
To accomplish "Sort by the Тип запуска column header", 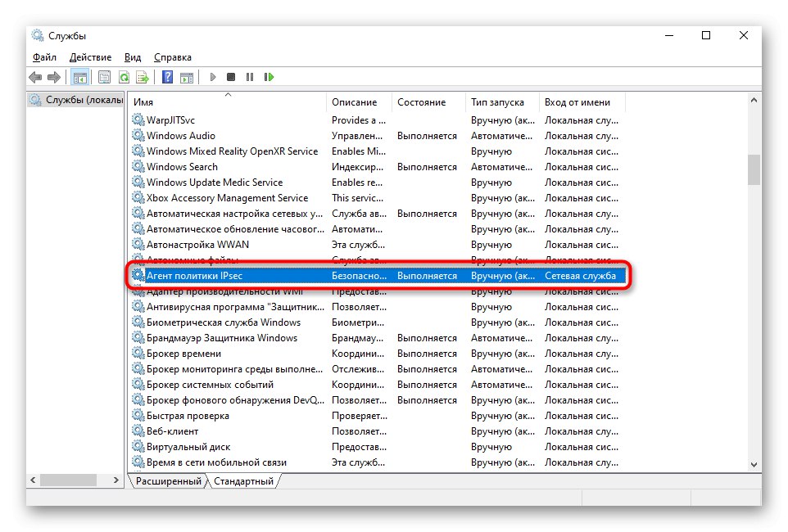I will [x=502, y=102].
